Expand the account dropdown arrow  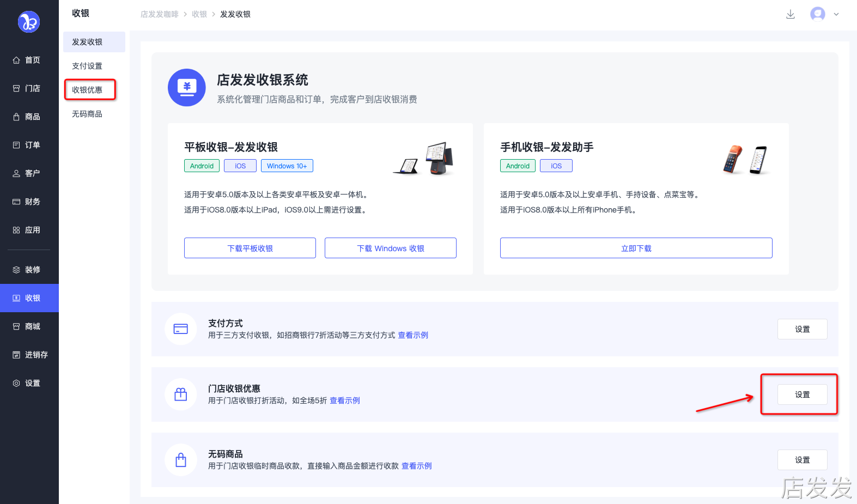(836, 14)
